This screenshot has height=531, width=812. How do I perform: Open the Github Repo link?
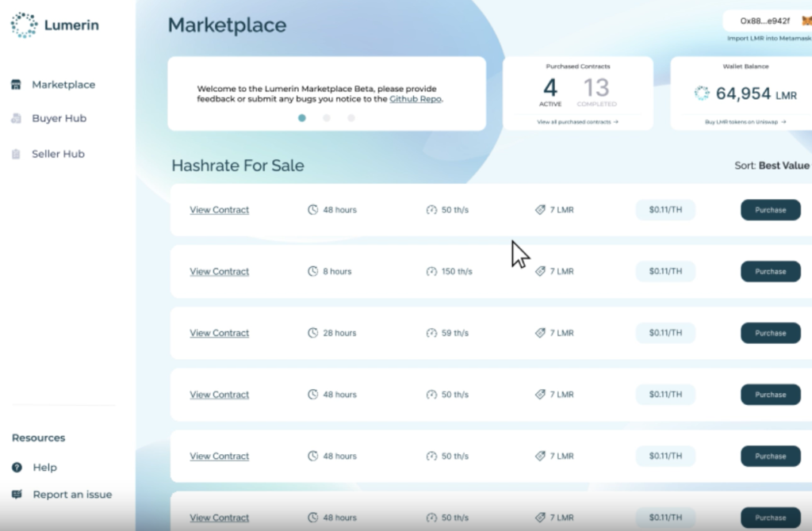(x=416, y=100)
